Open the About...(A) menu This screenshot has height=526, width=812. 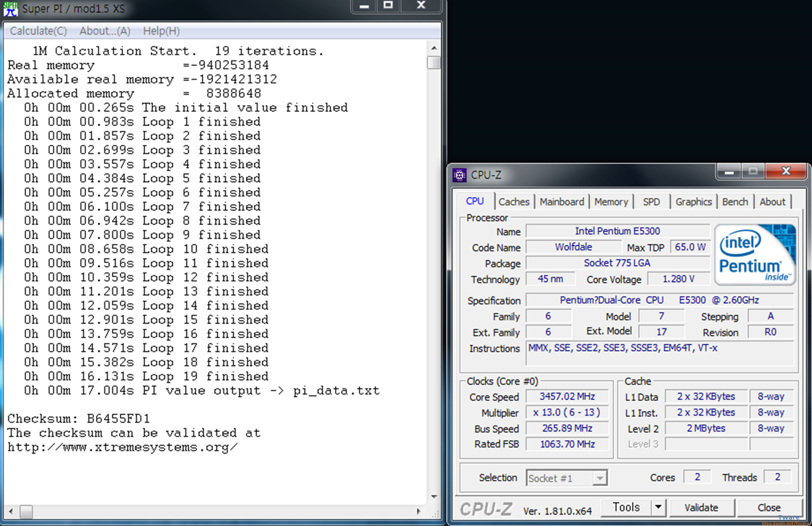(105, 31)
